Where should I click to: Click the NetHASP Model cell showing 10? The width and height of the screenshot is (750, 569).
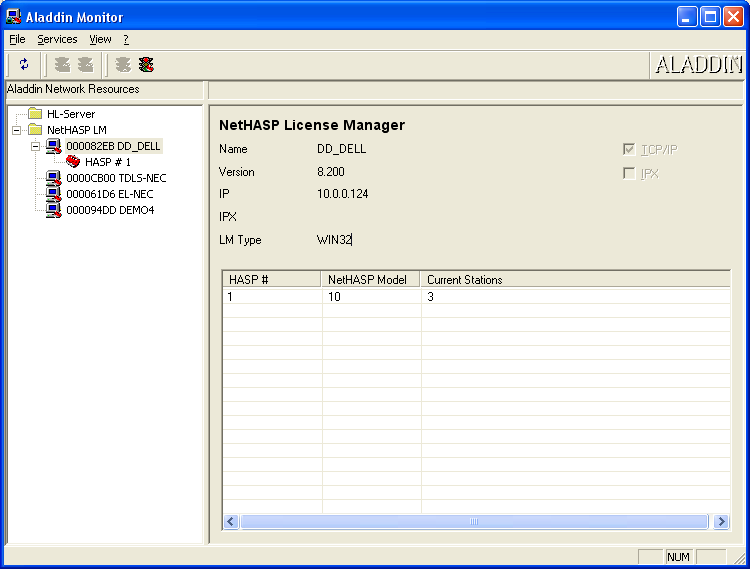point(372,297)
